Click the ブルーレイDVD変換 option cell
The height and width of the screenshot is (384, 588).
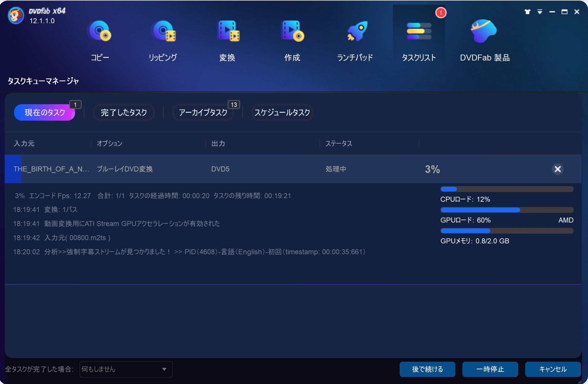pos(125,169)
